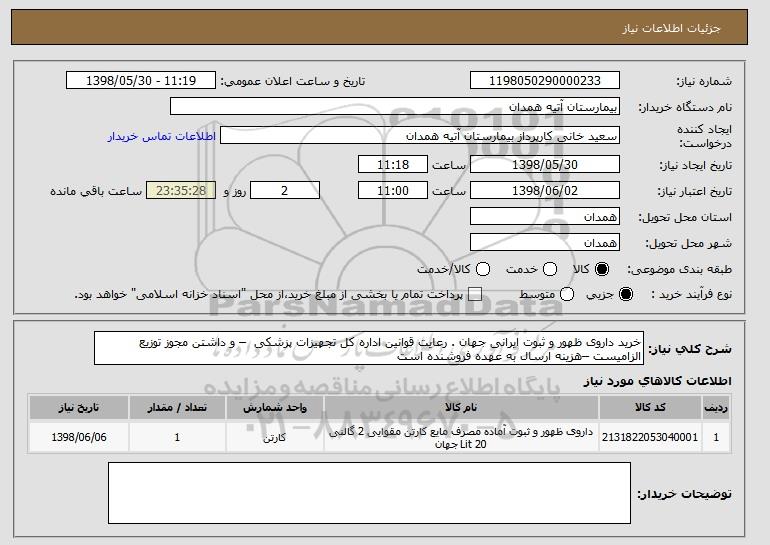Screen dimensions: 770x545
Task: Click the quantity cell showing 1
Action: (x=177, y=437)
